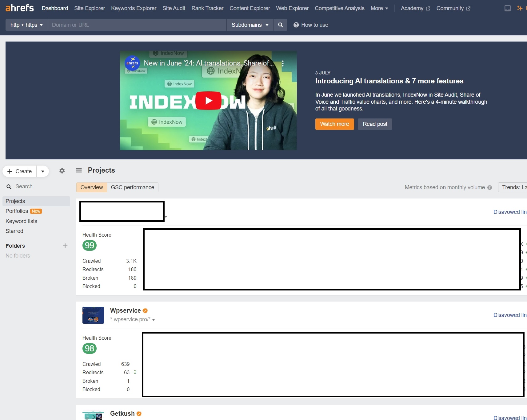
Task: Open the video options three-dot menu
Action: 283,63
